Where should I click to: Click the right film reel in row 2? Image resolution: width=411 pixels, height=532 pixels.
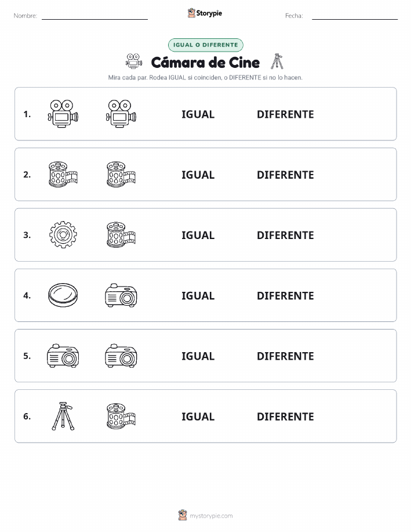[121, 175]
